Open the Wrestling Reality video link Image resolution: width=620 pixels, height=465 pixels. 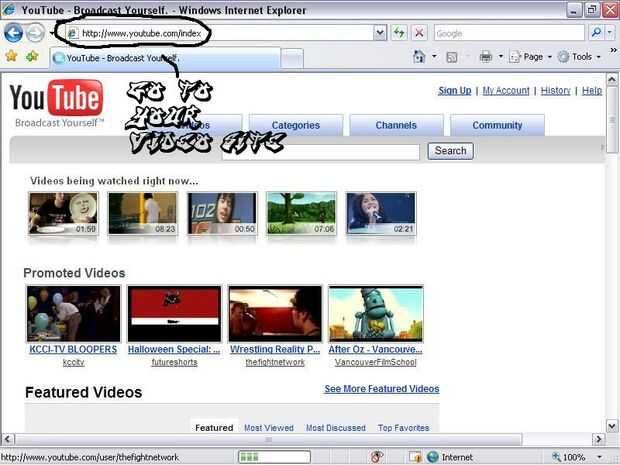[x=275, y=349]
